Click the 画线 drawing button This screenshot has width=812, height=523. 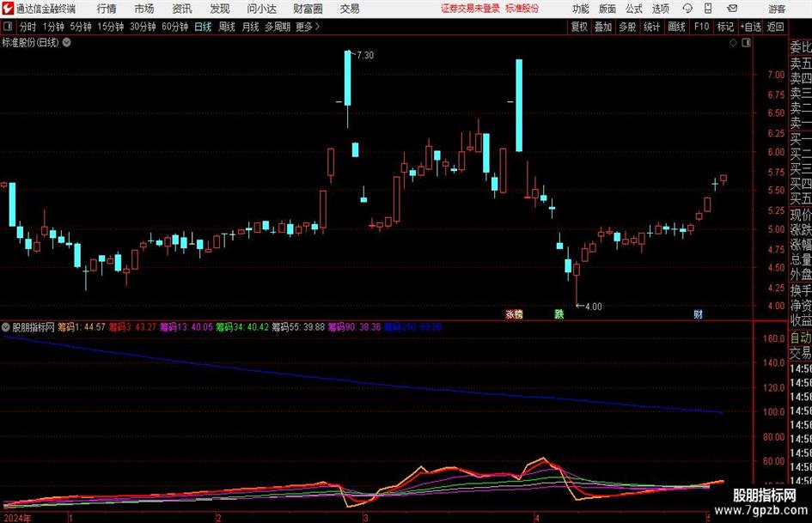pyautogui.click(x=676, y=27)
